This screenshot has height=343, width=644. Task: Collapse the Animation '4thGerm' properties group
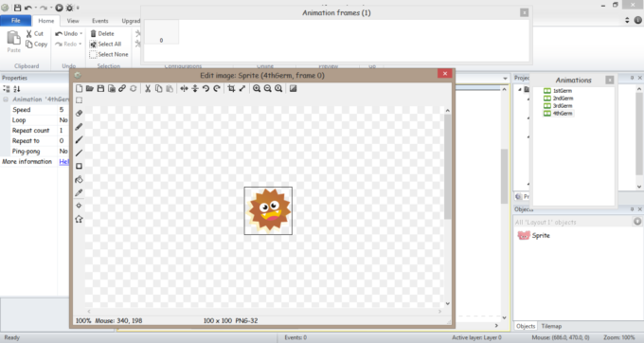tap(6, 99)
